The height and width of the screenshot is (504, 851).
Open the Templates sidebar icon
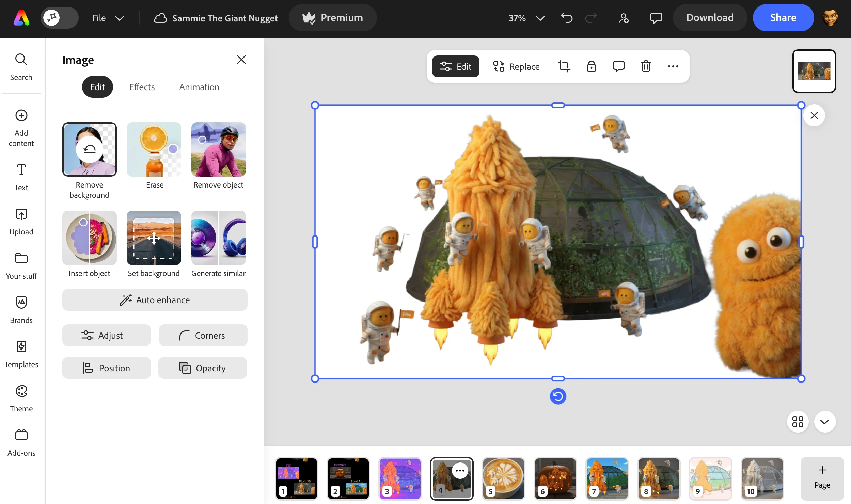point(21,354)
